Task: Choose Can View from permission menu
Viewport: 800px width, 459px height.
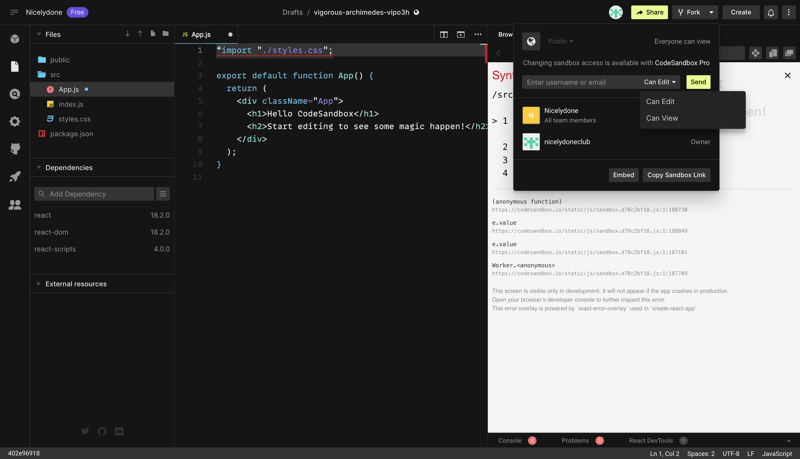Action: [692, 118]
